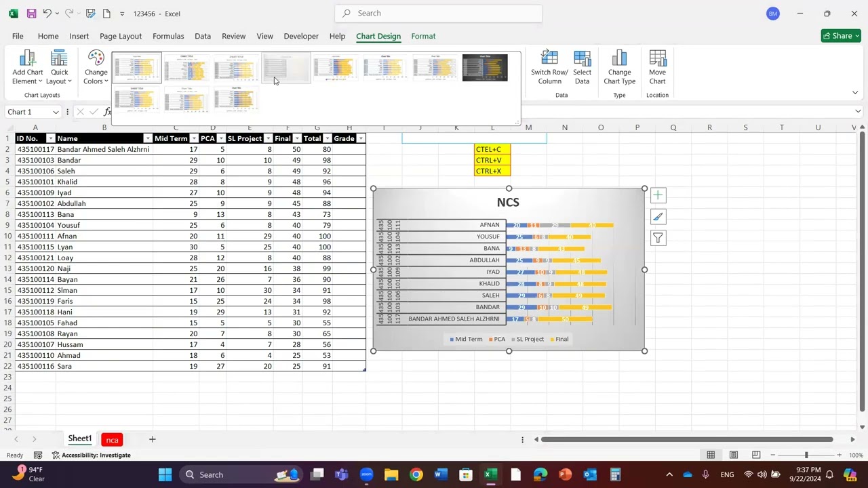Click Change Chart Type
Screen dimensions: 868x488
pos(619,68)
